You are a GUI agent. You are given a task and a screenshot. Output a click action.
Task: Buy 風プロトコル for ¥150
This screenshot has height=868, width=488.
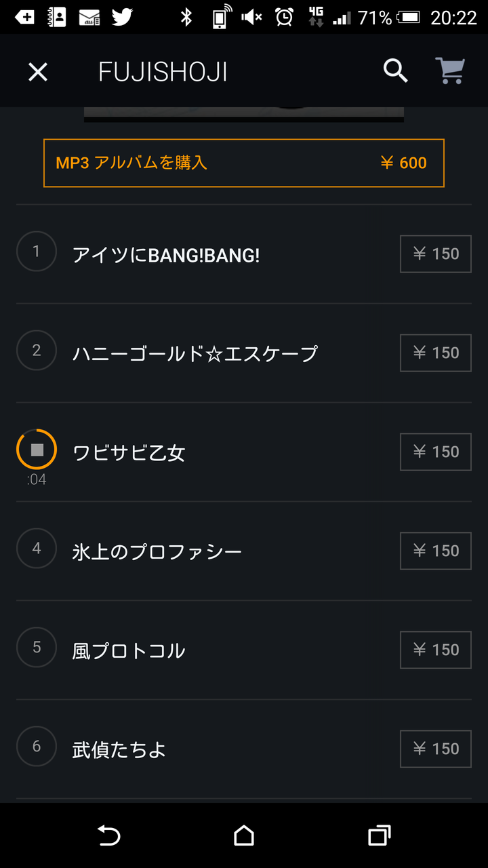click(x=436, y=650)
